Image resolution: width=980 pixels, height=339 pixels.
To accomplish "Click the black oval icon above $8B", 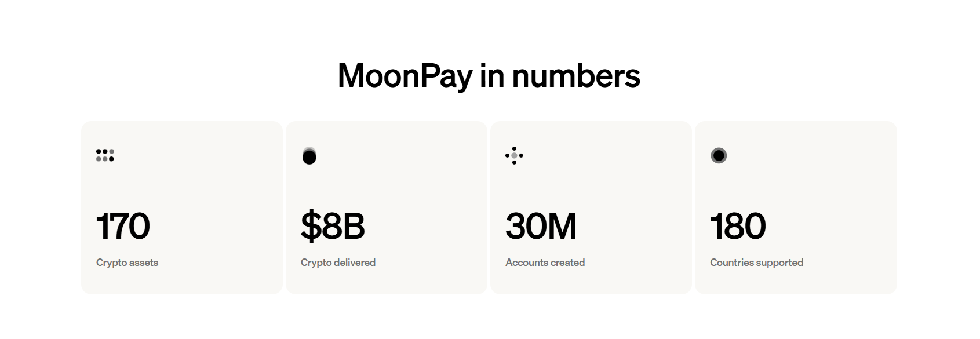I will [309, 155].
